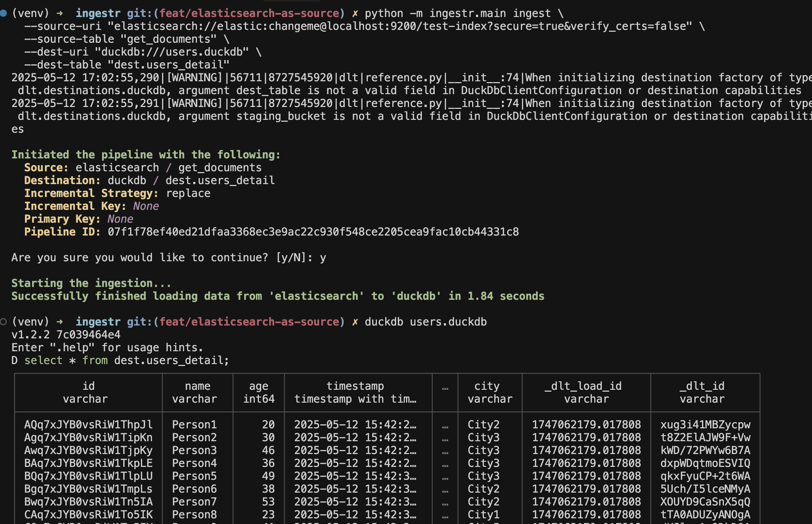Click the Person8 name cell

pos(195,515)
